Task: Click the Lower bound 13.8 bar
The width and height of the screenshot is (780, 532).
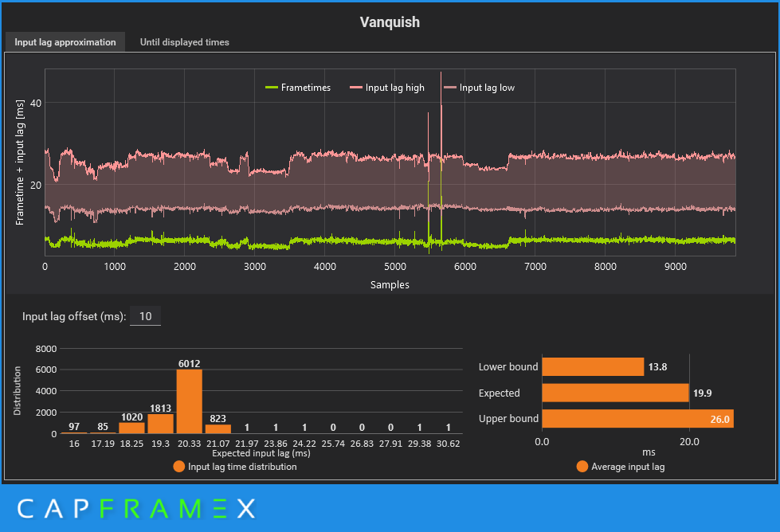Action: click(x=593, y=367)
